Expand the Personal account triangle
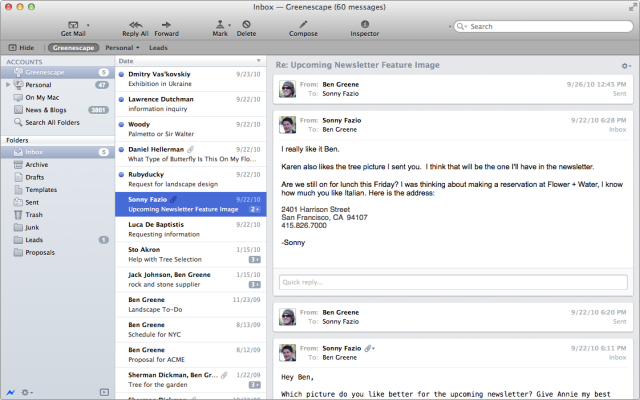This screenshot has width=640, height=400. click(x=8, y=85)
